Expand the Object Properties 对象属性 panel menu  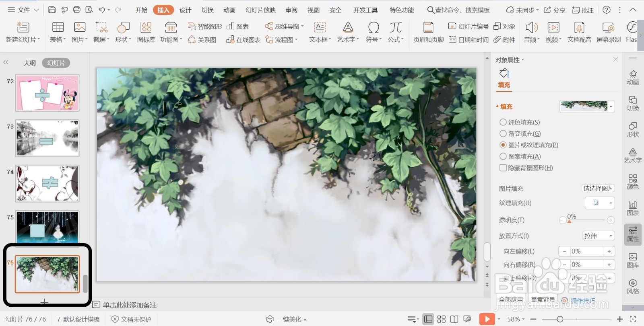(510, 60)
